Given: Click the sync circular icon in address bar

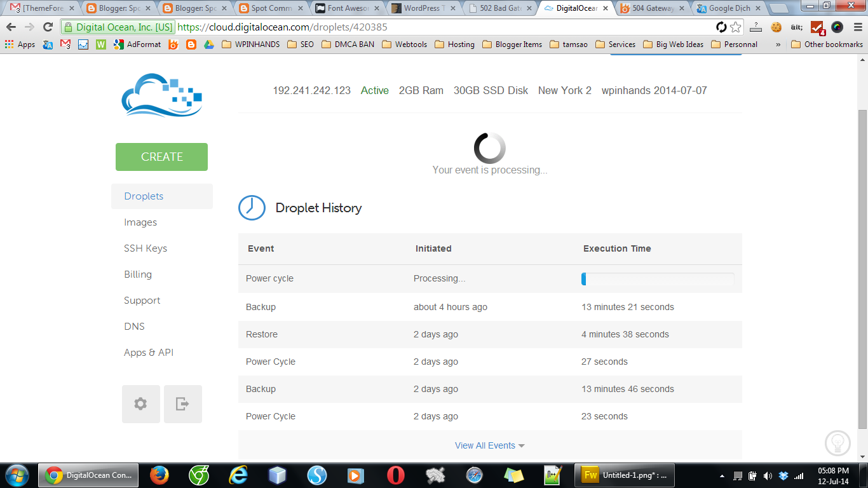Looking at the screenshot, I should pos(721,27).
